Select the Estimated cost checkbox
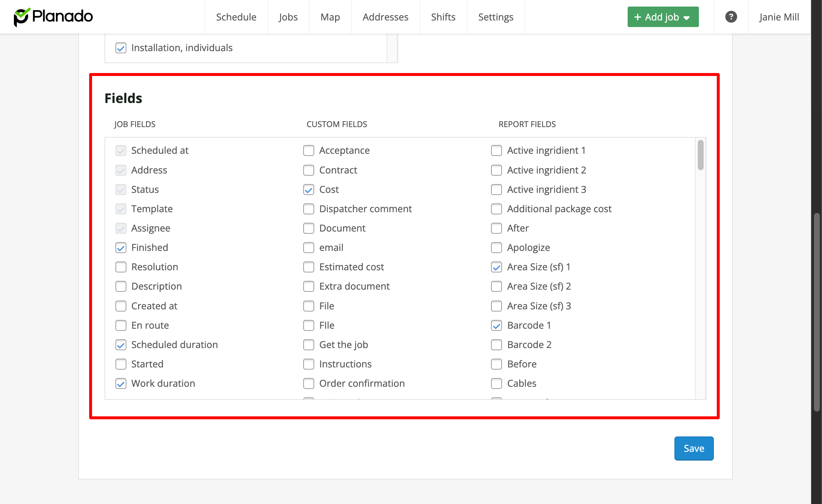 pyautogui.click(x=309, y=267)
